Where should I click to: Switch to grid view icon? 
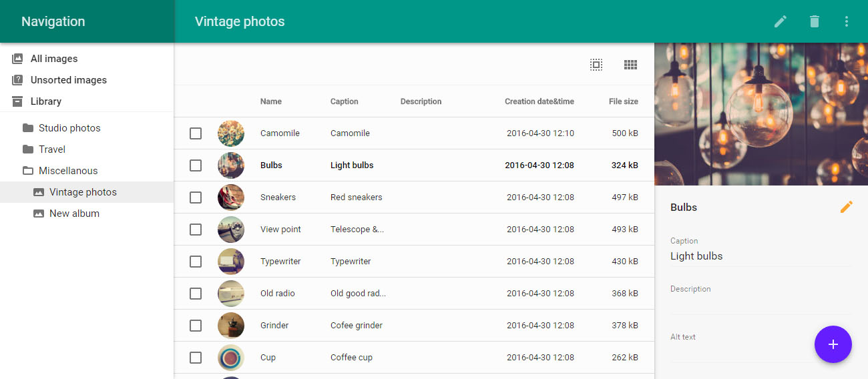630,65
